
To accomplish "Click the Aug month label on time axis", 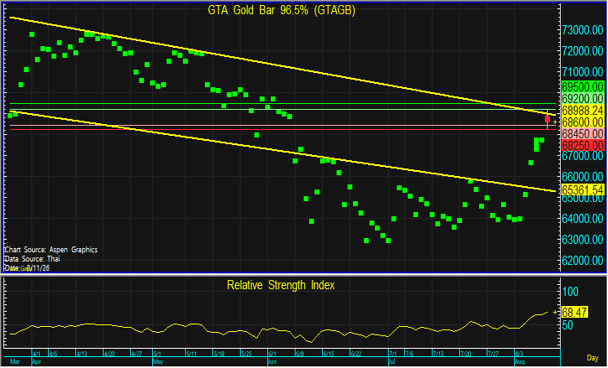I will tap(520, 362).
